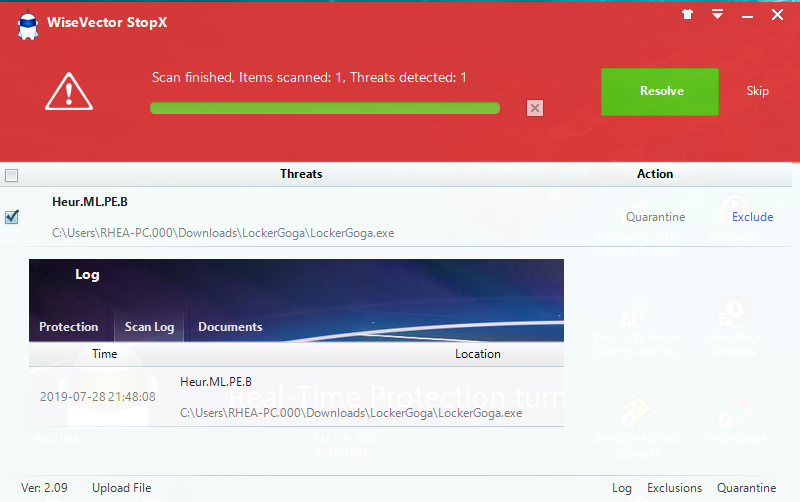
Task: Uncheck the Heur.ML.PE.B threat checkbox
Action: click(12, 217)
